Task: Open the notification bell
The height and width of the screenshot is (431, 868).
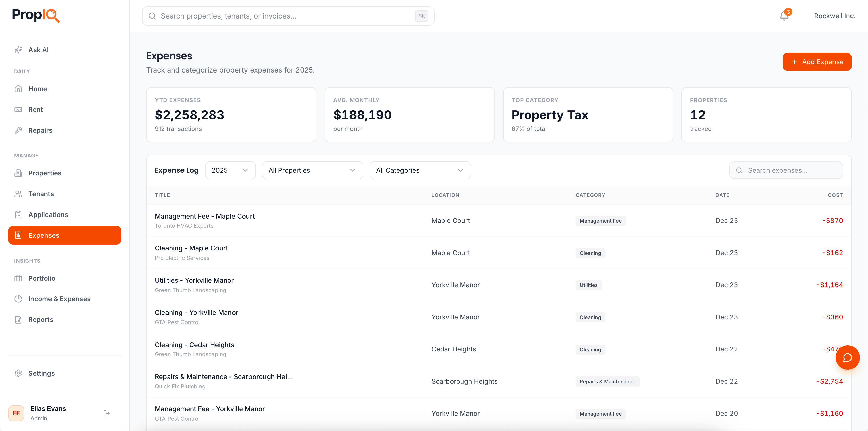Action: (x=784, y=16)
